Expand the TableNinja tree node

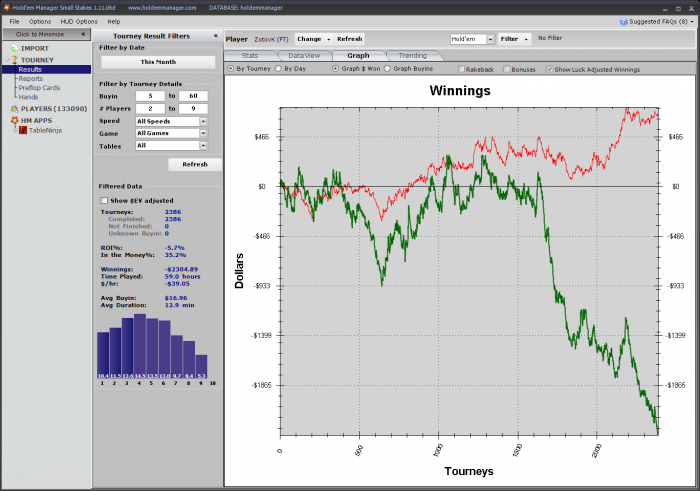[15, 130]
